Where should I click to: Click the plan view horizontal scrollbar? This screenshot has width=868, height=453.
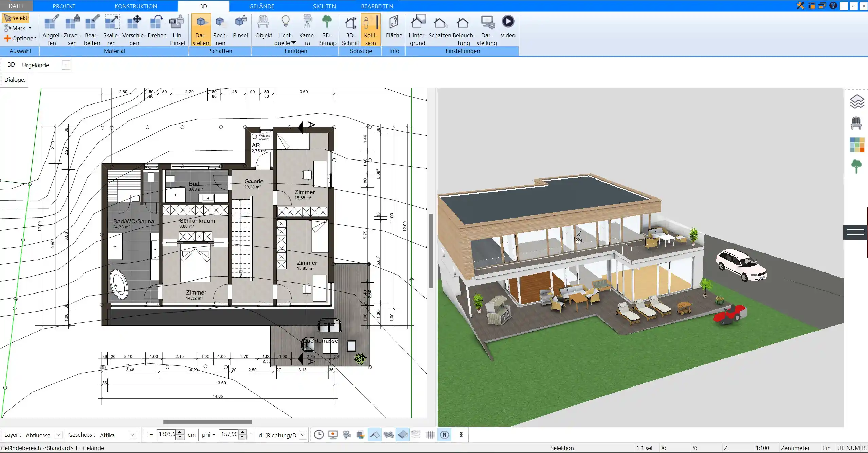click(207, 422)
